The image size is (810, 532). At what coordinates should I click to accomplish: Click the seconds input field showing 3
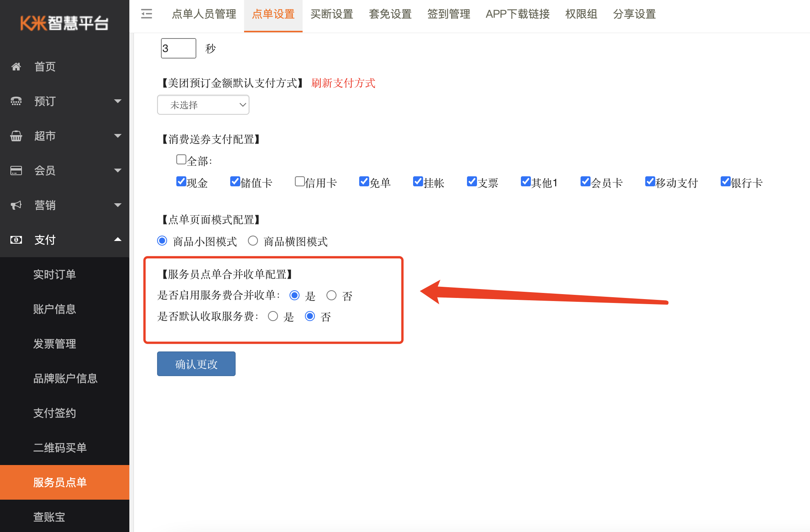[x=179, y=48]
